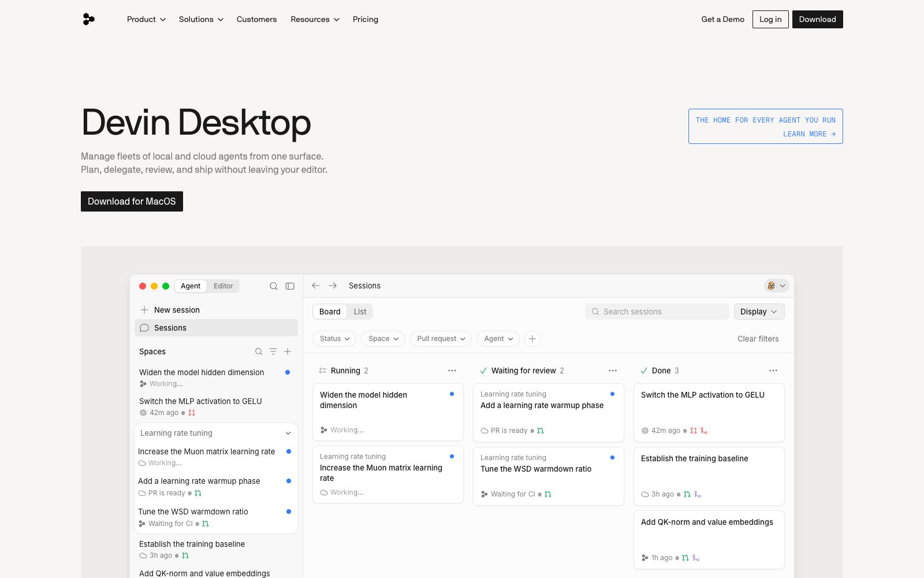Select 'Increase the Muon matrix learning rate' in the sidebar
Image resolution: width=924 pixels, height=578 pixels.
click(215, 457)
